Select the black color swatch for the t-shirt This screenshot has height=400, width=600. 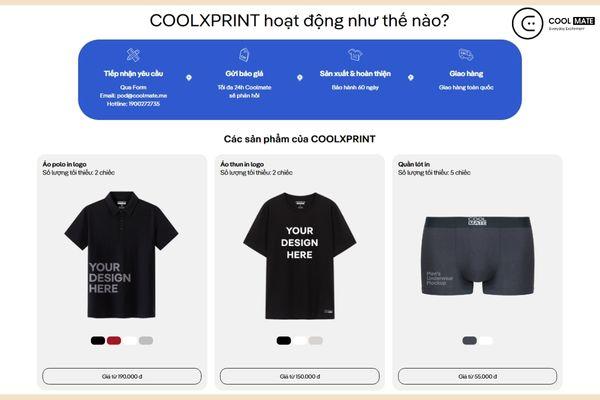click(x=284, y=340)
